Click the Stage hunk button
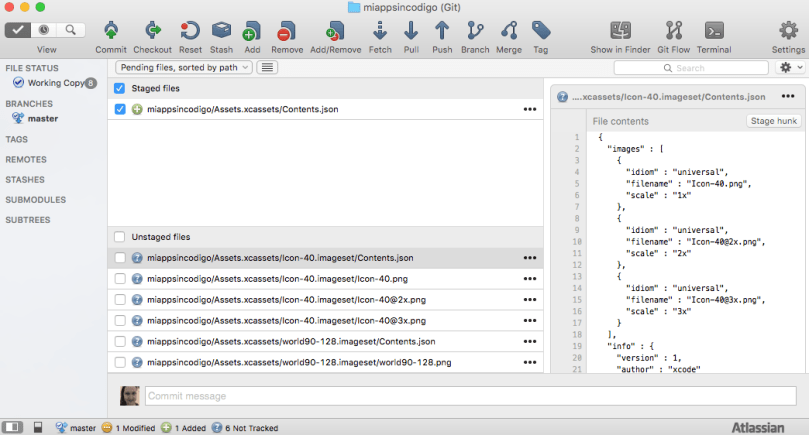 click(x=773, y=121)
